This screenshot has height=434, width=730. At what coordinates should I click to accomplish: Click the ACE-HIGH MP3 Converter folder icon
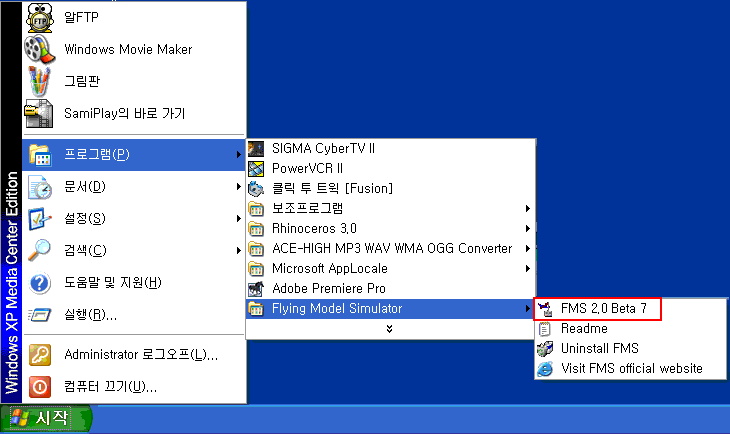[x=256, y=249]
